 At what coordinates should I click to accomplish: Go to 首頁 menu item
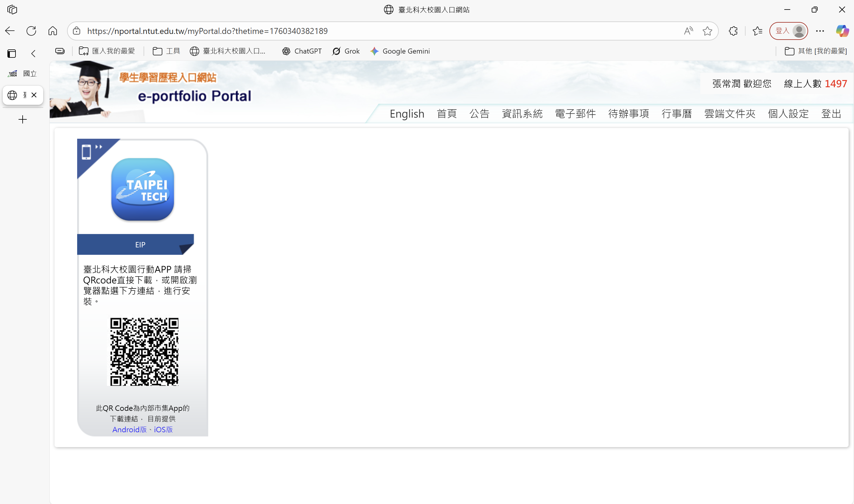(x=447, y=113)
